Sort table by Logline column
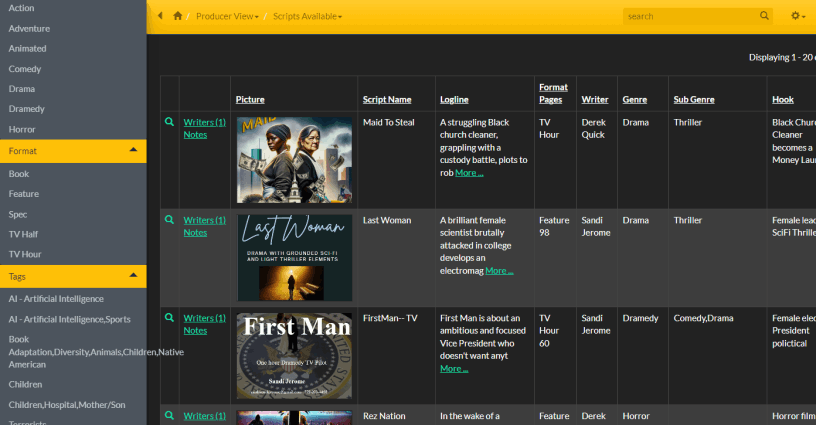 tap(454, 99)
